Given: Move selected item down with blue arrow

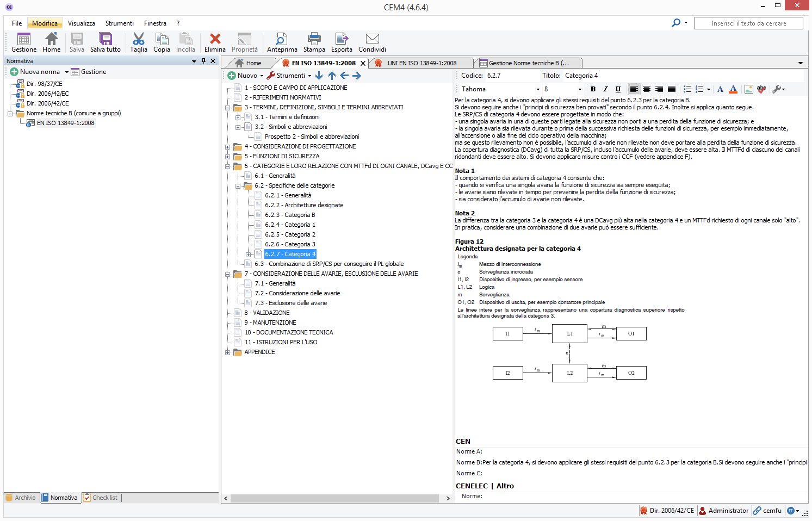Looking at the screenshot, I should tap(319, 76).
